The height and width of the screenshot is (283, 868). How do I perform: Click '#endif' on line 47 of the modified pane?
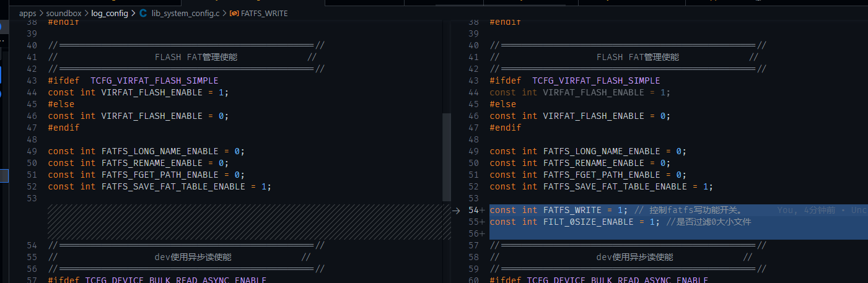(506, 128)
